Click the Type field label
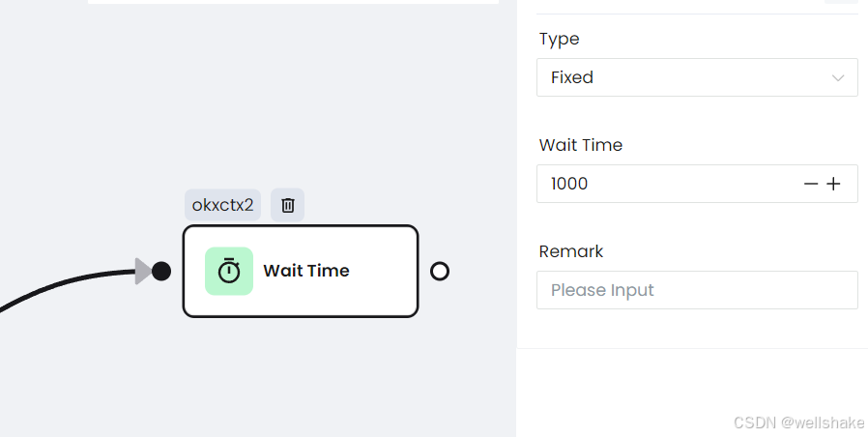Screen dimensions: 868x437 [559, 39]
